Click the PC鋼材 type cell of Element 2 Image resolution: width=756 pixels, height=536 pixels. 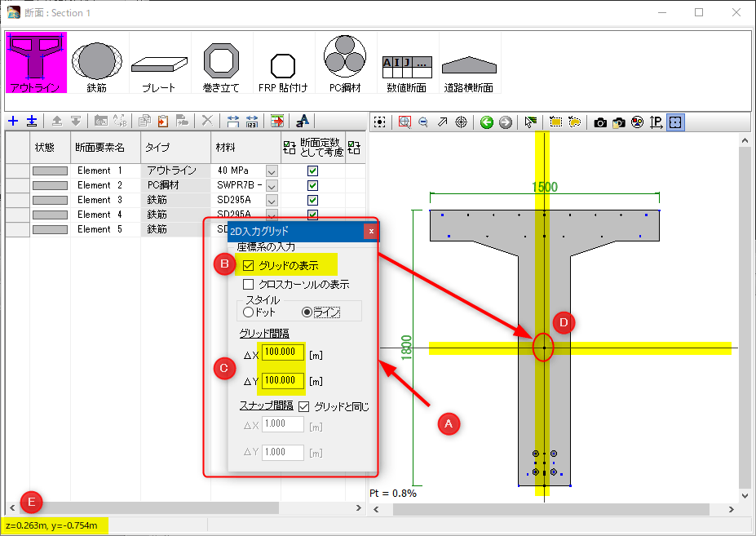[x=175, y=185]
